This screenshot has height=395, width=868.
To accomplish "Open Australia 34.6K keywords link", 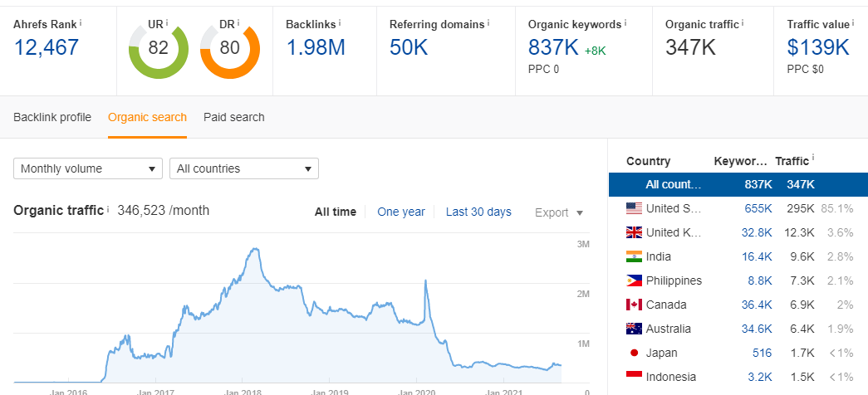I will pos(757,329).
